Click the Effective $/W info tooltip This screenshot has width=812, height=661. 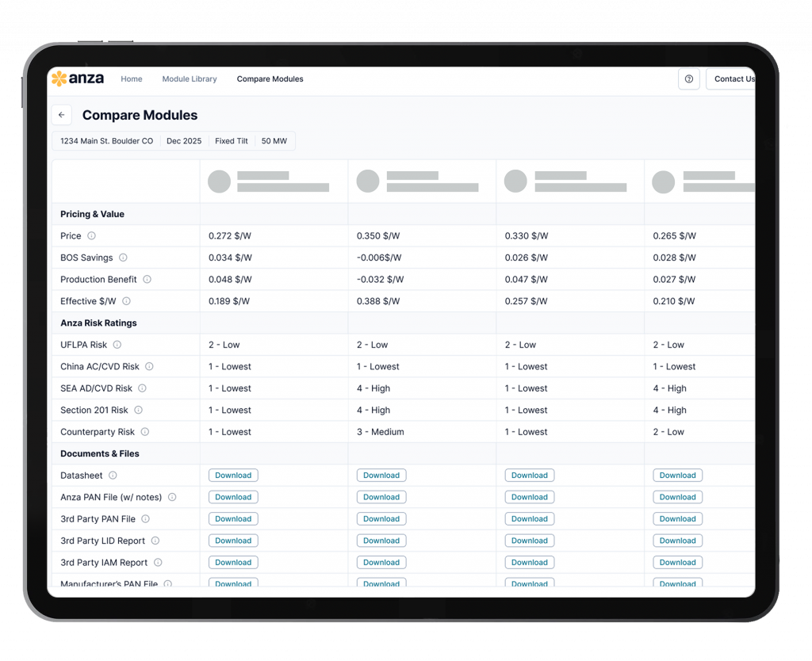(x=126, y=300)
